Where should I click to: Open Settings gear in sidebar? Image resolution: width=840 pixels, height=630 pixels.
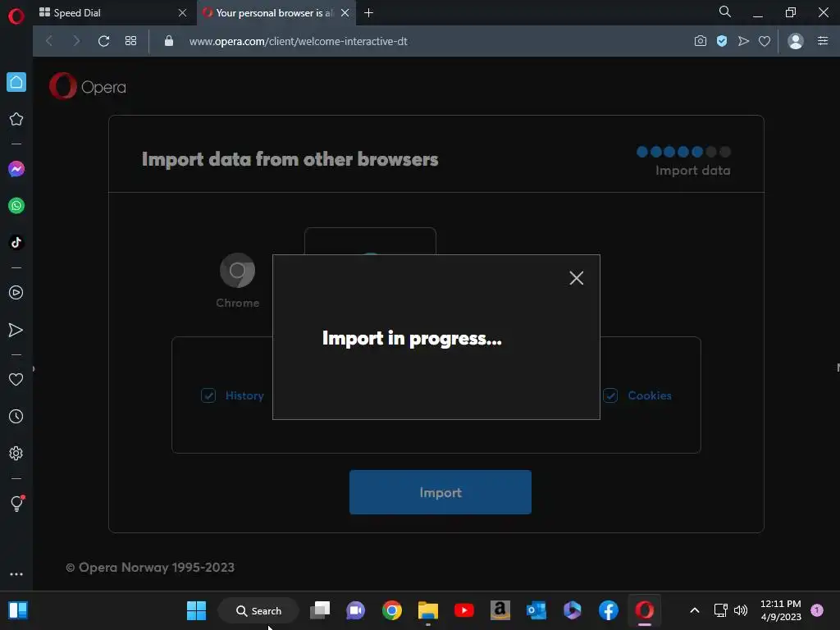tap(16, 453)
